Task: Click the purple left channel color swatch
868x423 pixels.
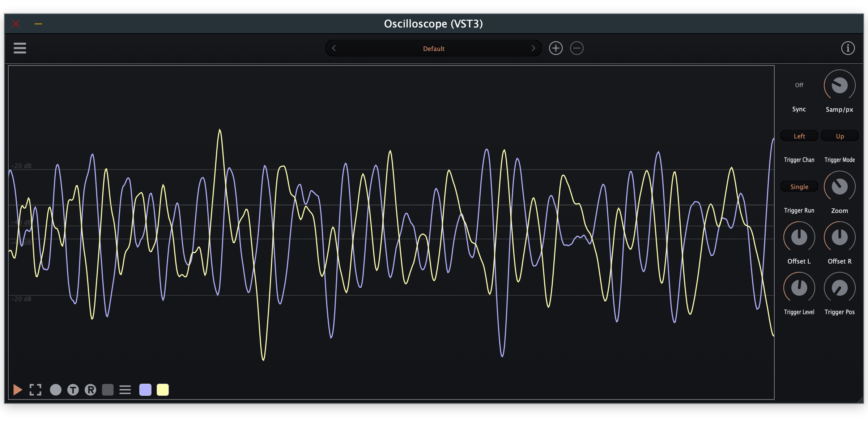Action: pos(145,390)
